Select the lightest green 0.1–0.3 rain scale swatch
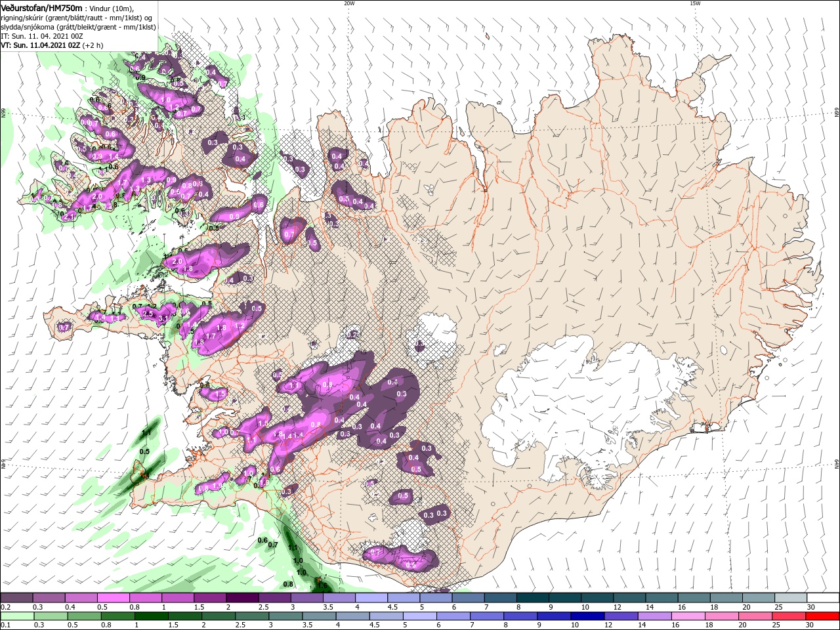Screen dimensions: 840x630 [x=17, y=616]
